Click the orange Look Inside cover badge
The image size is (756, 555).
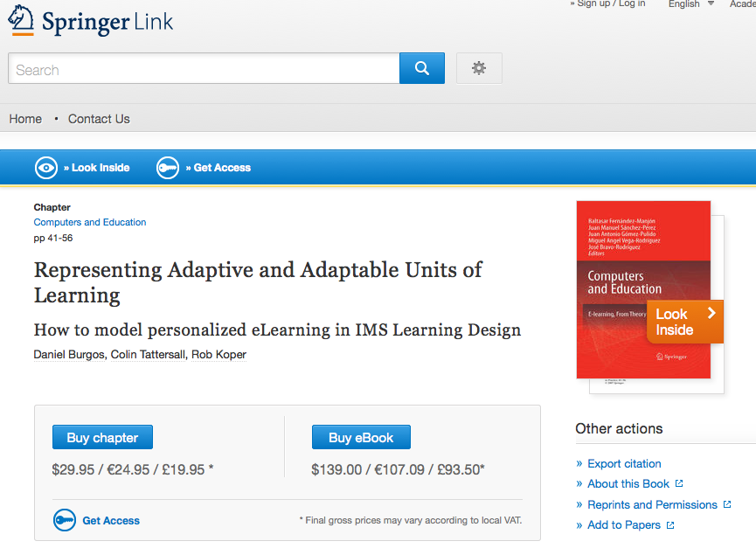(685, 322)
